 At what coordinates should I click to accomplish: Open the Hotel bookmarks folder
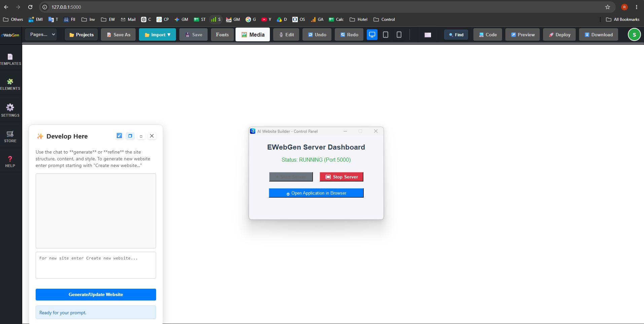358,19
